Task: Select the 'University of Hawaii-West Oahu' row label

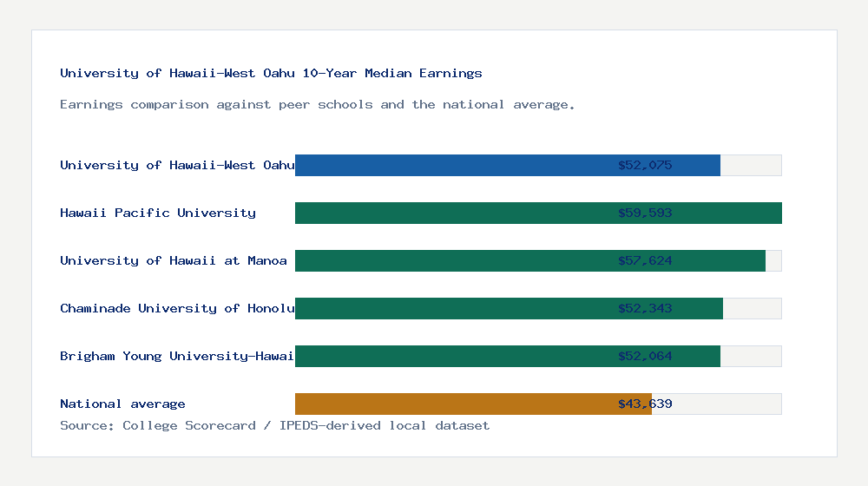Action: (177, 165)
